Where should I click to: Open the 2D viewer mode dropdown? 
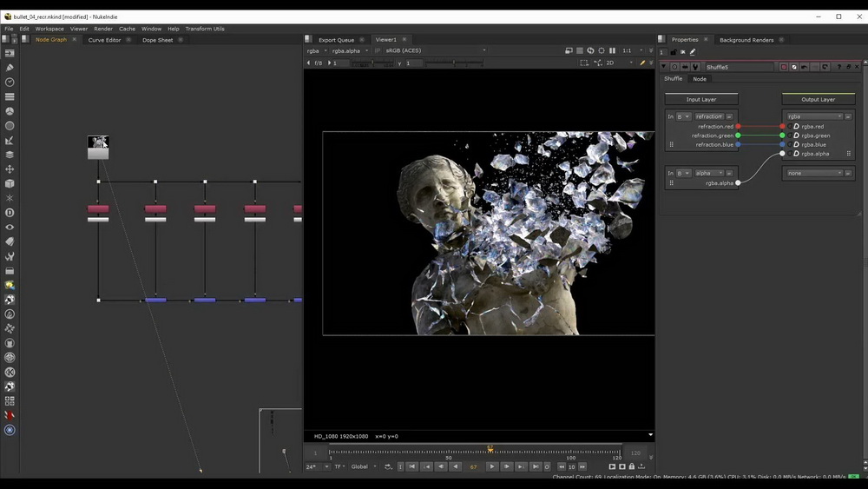619,63
